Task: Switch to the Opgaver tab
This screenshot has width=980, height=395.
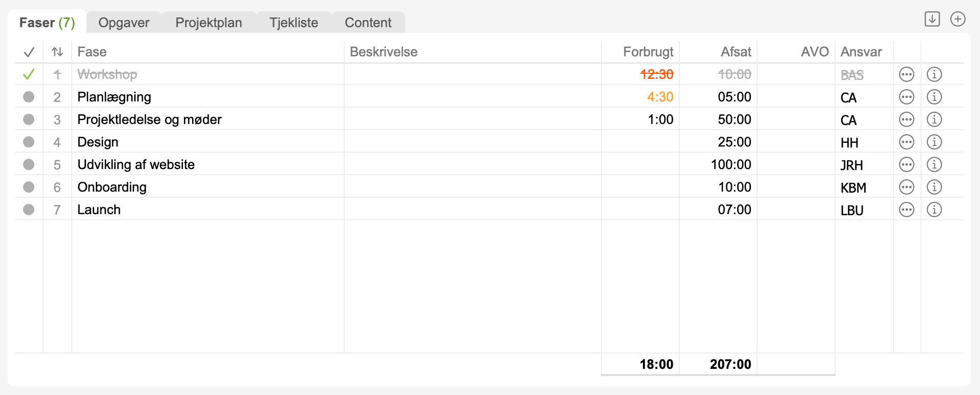Action: coord(124,23)
